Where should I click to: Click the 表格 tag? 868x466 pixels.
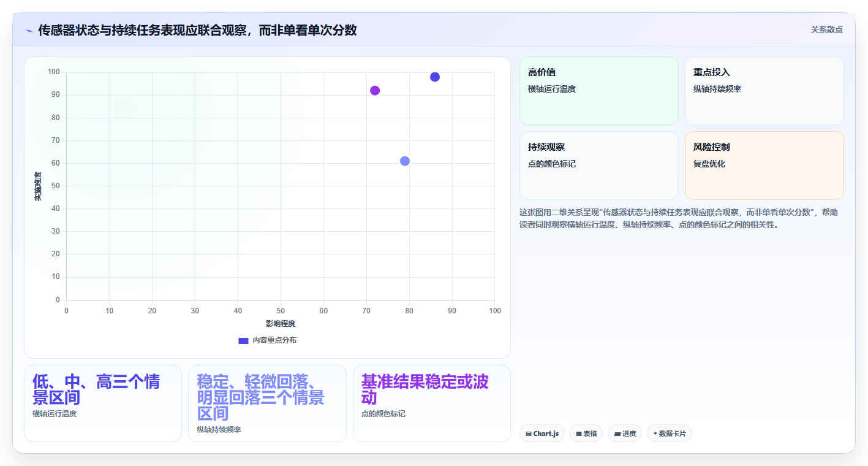586,434
